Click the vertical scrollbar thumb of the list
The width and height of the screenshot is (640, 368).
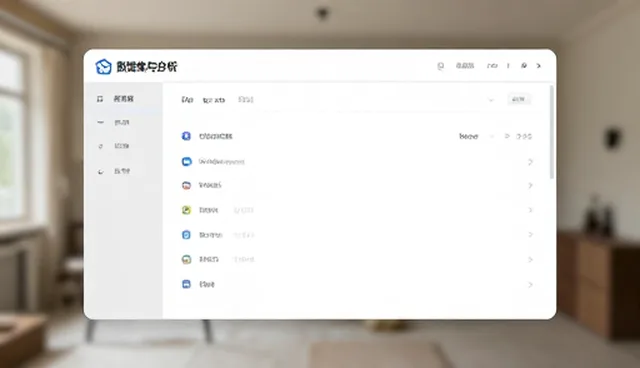pyautogui.click(x=552, y=132)
